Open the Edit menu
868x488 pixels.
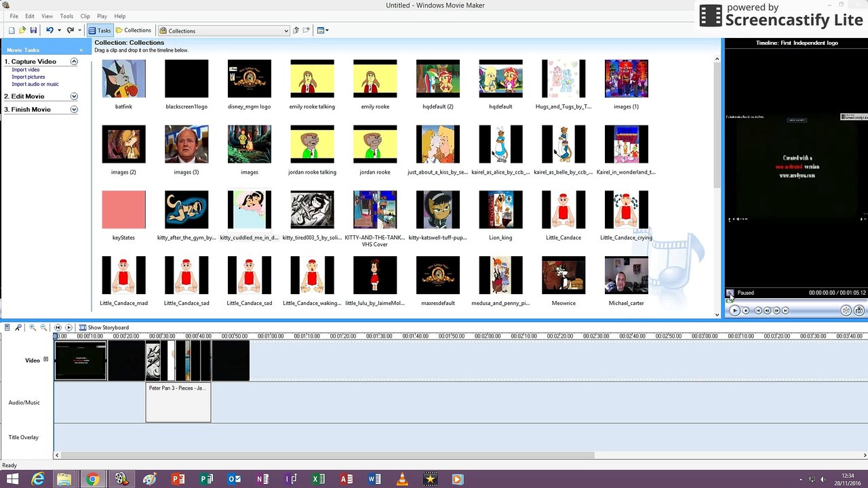coord(30,16)
